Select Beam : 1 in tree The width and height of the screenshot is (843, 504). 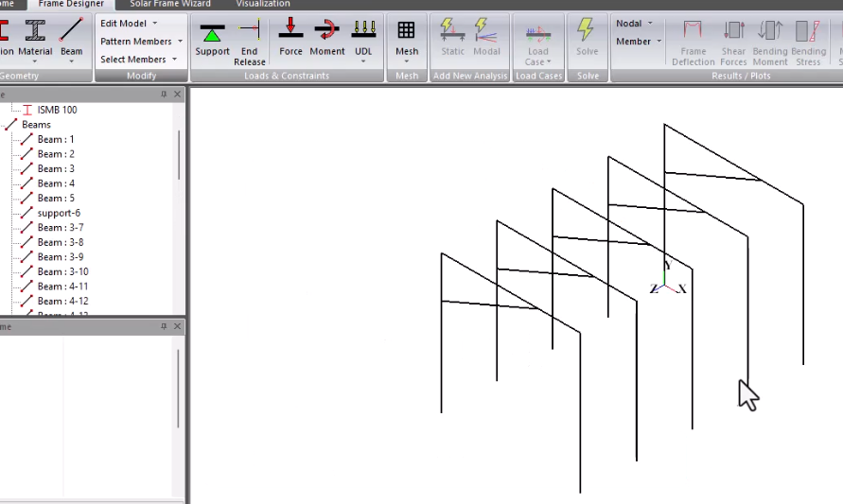(x=56, y=139)
